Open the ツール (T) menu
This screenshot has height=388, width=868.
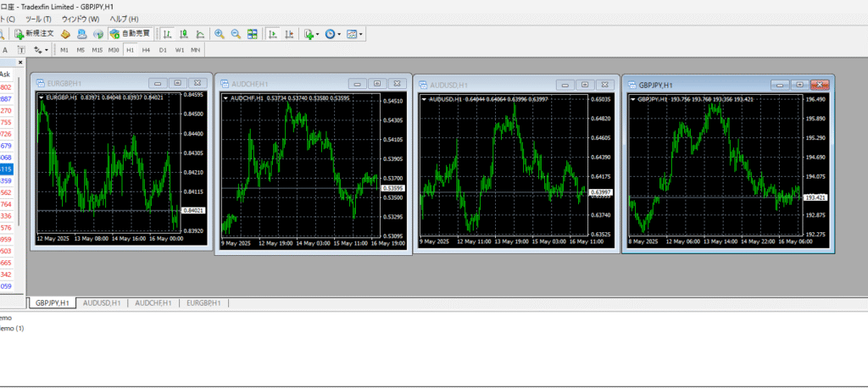pyautogui.click(x=38, y=19)
